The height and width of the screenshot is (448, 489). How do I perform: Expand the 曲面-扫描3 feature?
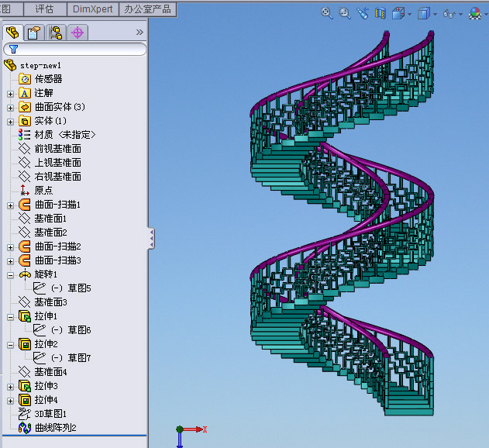tap(10, 261)
